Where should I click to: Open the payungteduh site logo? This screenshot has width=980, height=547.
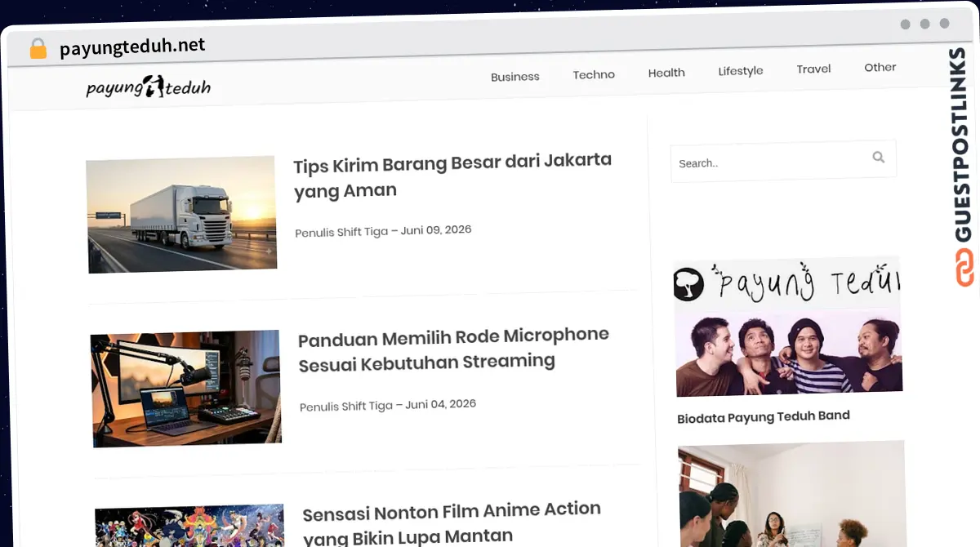tap(148, 87)
